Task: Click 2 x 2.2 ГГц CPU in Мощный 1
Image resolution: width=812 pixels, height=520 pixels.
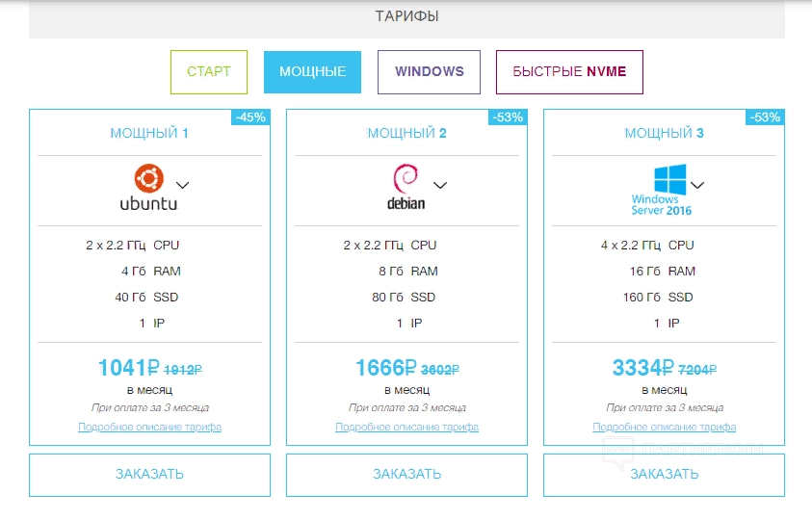Action: pyautogui.click(x=133, y=246)
